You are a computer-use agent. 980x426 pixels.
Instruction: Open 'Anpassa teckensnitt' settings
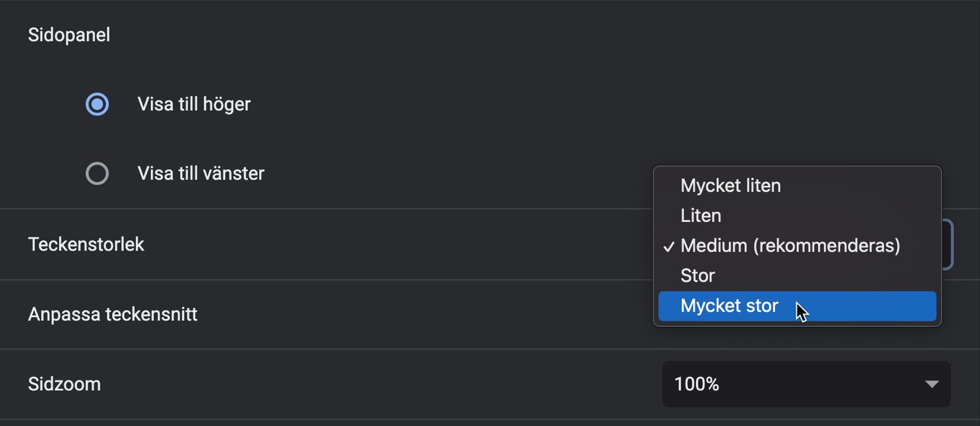[113, 314]
